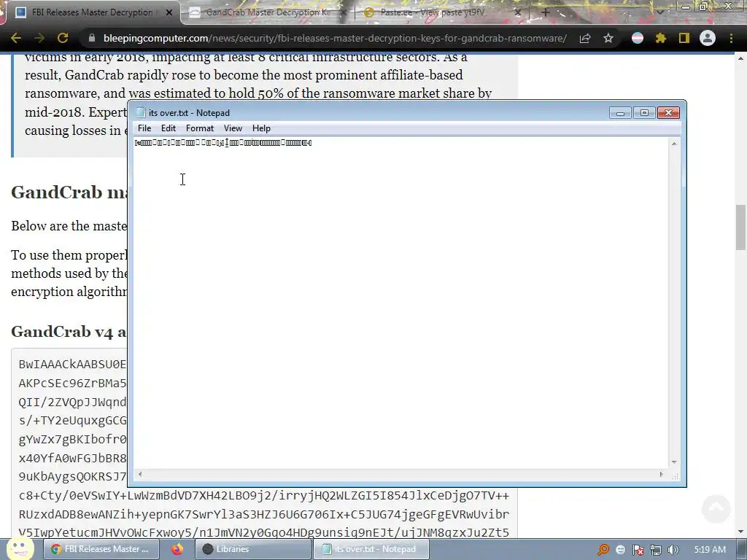Switch to Chrome FBI Releases taskbar button

pos(103,549)
